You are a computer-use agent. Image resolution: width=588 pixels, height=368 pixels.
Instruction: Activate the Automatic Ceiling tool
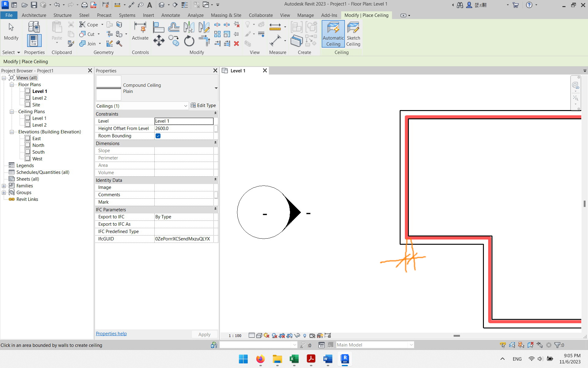point(333,34)
